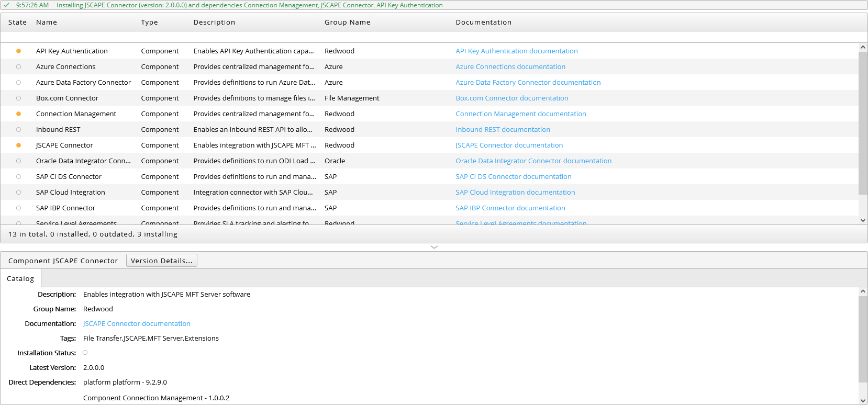
Task: Click the Latest Version value 2.0.0.0
Action: click(x=94, y=368)
